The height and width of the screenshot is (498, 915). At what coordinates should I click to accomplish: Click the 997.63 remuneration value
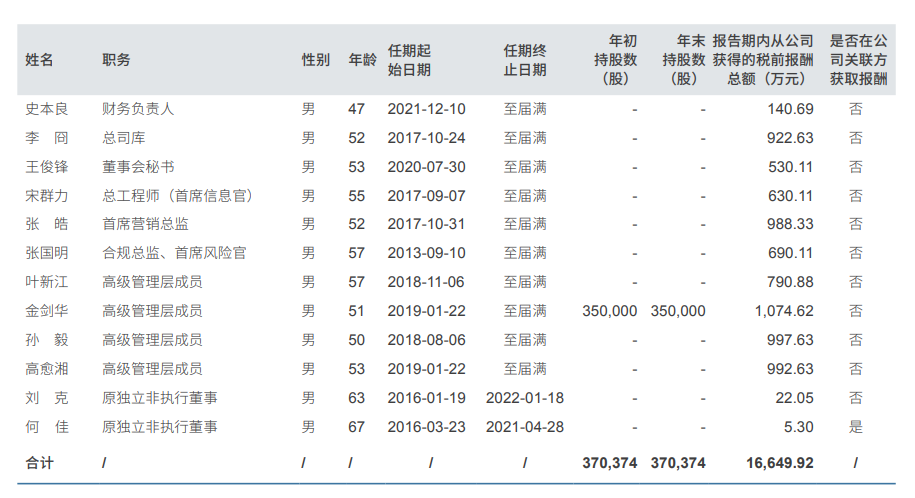[x=790, y=340]
